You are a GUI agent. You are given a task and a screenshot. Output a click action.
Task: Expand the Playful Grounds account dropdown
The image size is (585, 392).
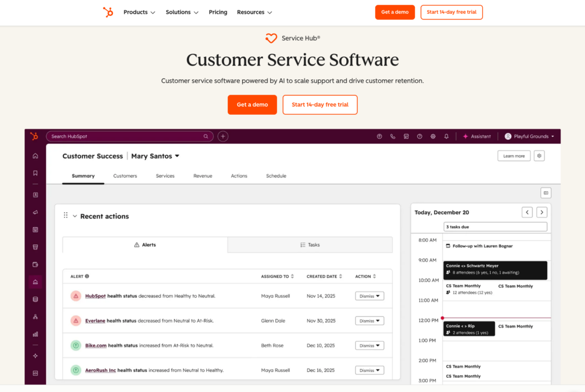[530, 136]
